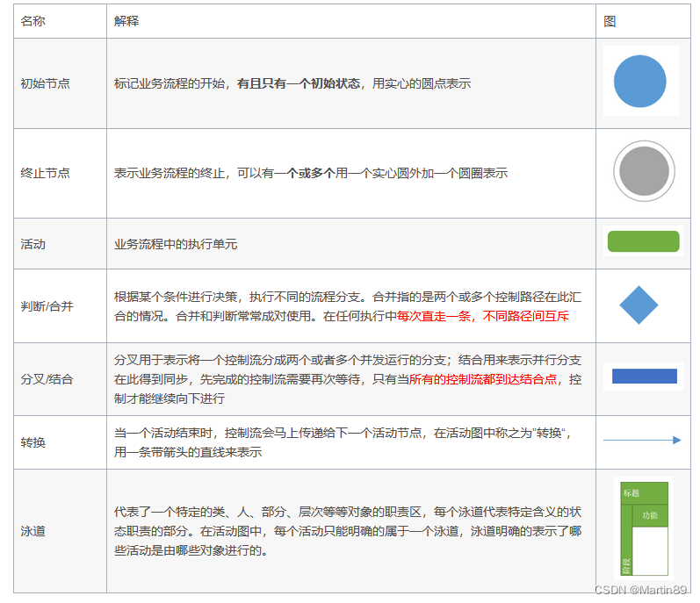The image size is (700, 603).
Task: Select the 终止节点 name cell
Action: click(60, 173)
